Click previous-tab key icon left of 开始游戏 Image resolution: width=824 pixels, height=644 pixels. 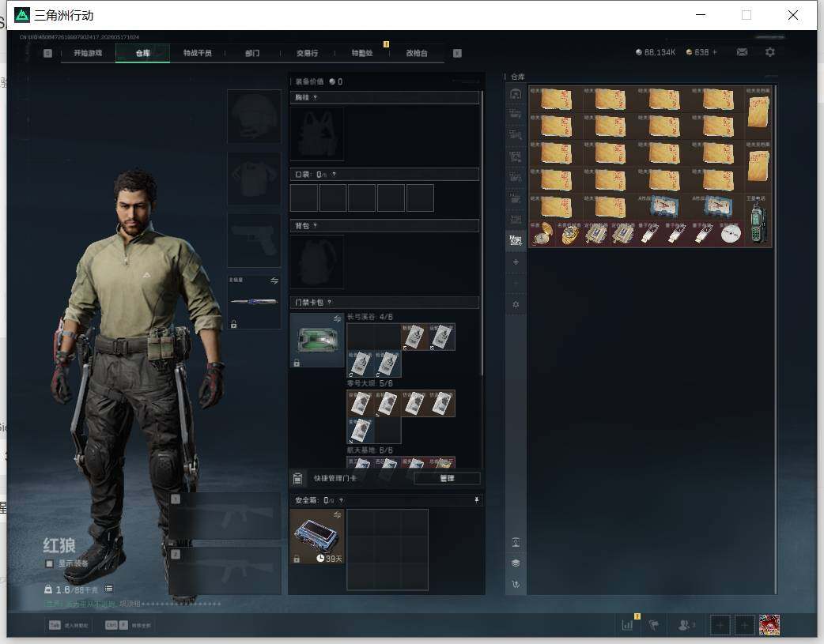pos(47,53)
